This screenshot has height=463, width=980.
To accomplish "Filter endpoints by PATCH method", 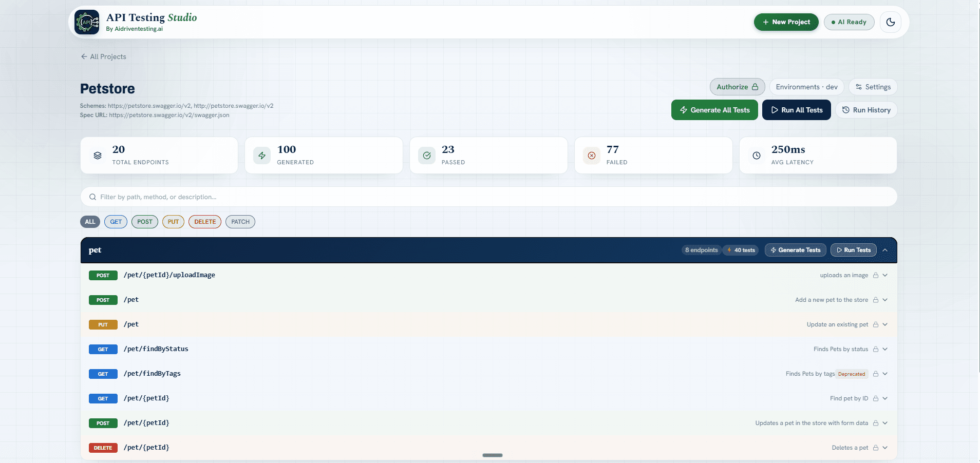I will coord(240,222).
